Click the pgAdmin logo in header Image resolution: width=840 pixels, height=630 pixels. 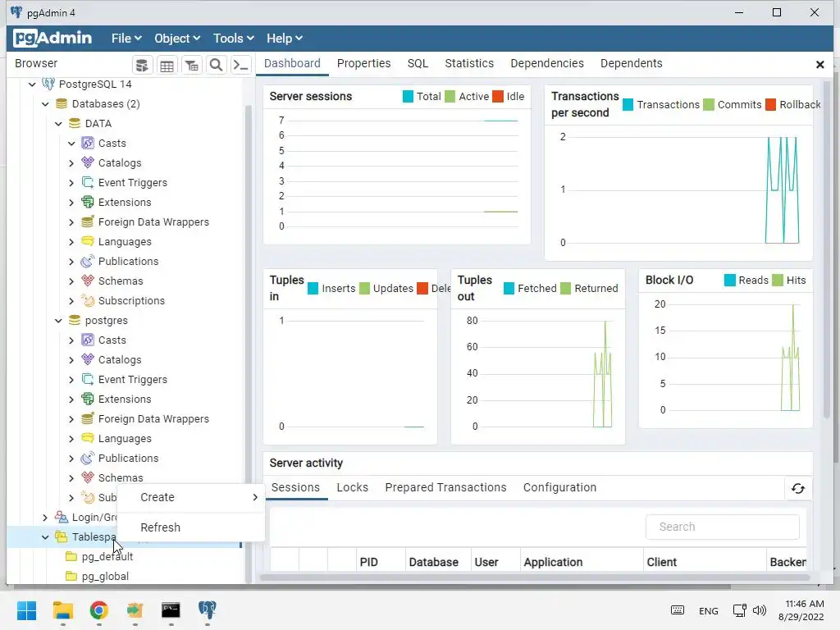(52, 38)
